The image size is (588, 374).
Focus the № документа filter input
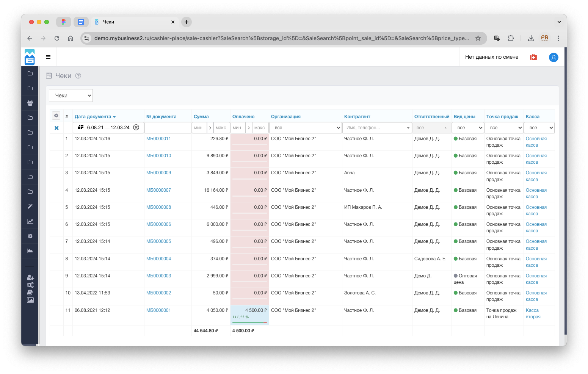point(168,128)
